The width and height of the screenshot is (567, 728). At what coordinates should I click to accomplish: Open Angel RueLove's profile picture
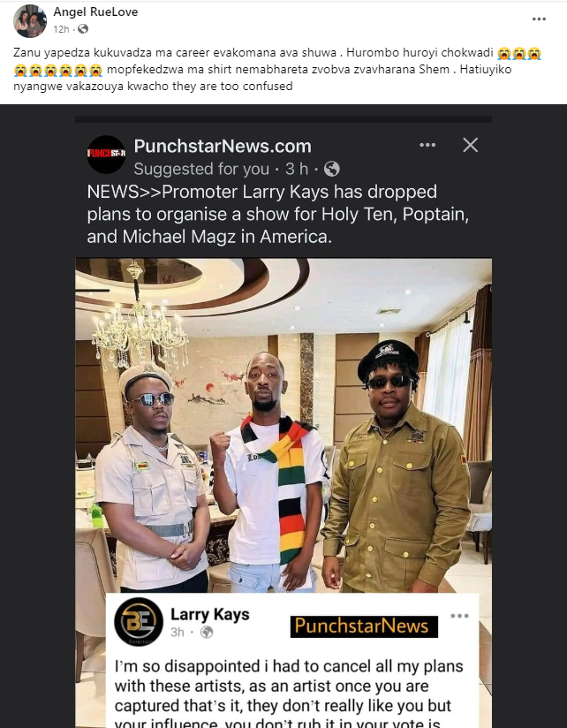pos(30,21)
